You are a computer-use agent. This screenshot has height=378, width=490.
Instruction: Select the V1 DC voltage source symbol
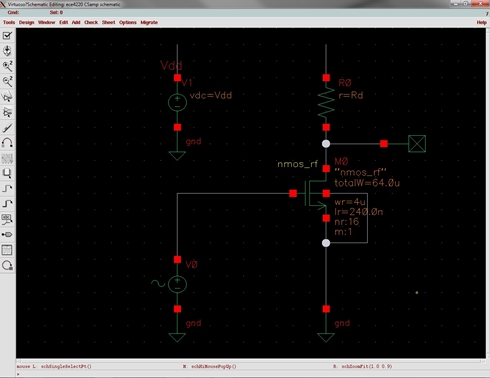[177, 102]
